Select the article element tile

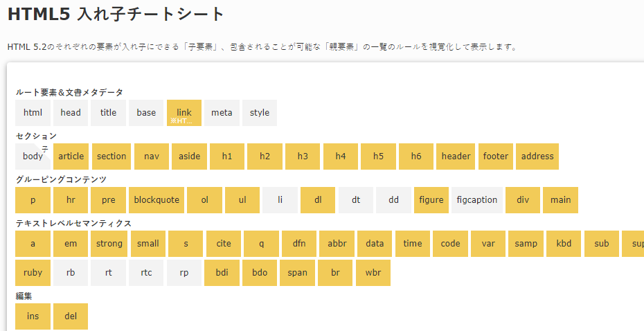[x=71, y=156]
